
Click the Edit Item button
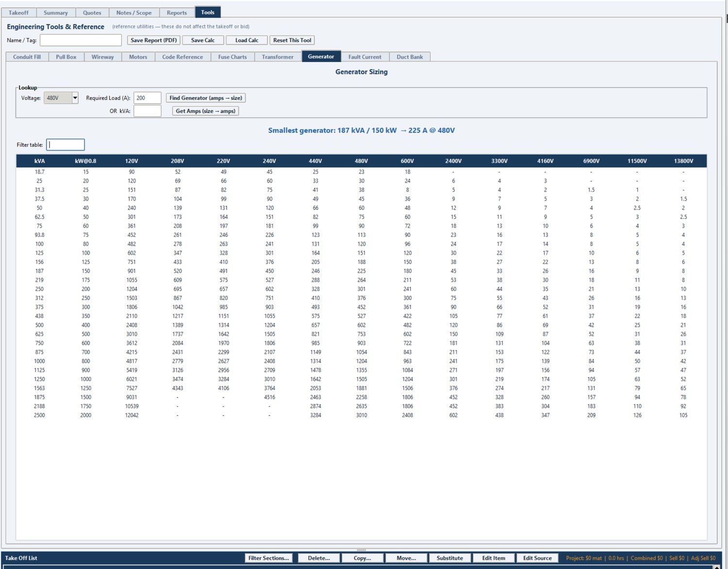pos(494,558)
